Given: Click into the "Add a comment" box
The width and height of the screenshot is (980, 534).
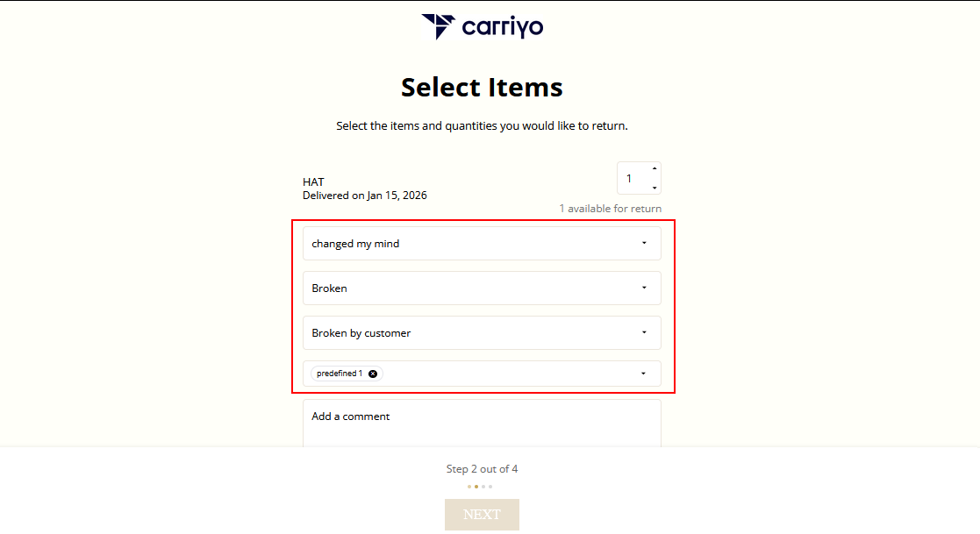Looking at the screenshot, I should pos(482,424).
